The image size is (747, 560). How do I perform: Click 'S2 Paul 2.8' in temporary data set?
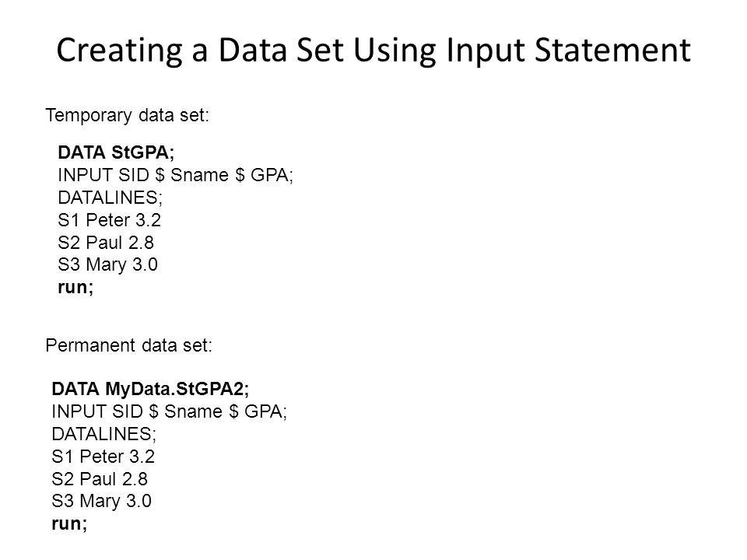tap(106, 243)
